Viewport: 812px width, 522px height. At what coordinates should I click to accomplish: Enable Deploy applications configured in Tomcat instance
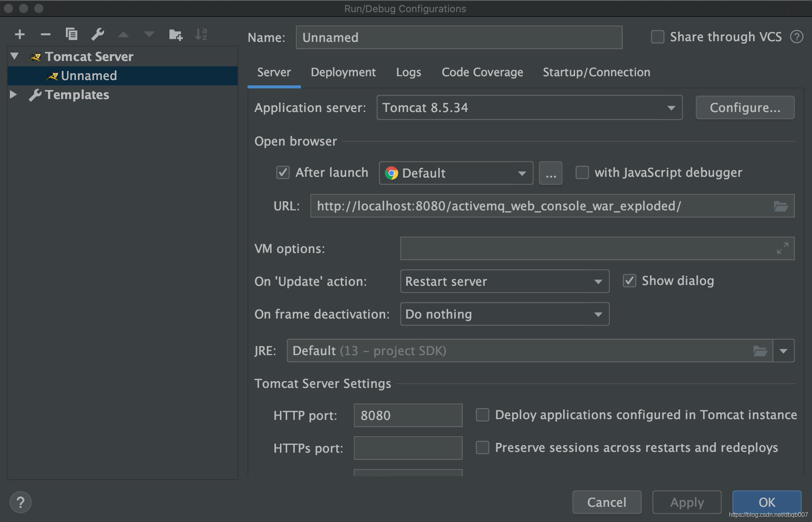(483, 415)
